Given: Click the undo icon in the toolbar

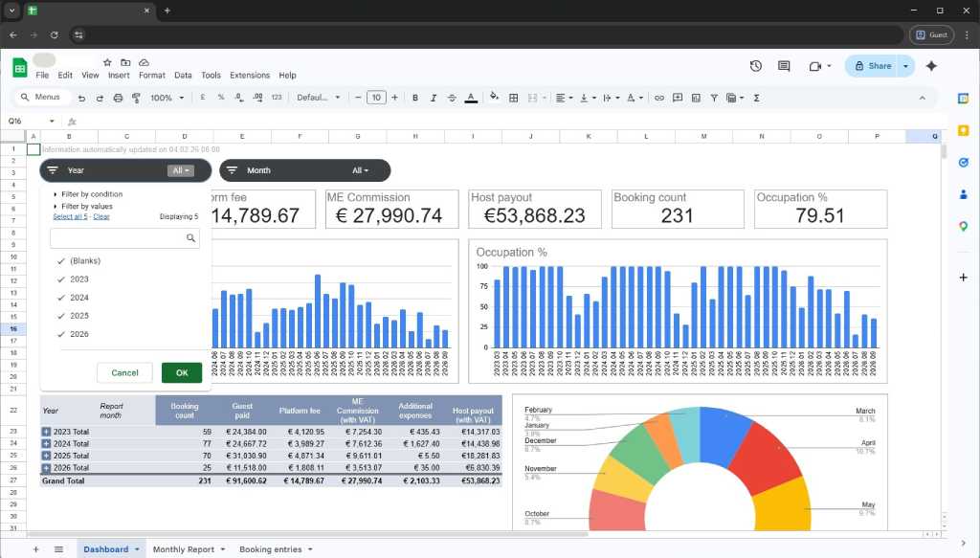Looking at the screenshot, I should pos(81,98).
